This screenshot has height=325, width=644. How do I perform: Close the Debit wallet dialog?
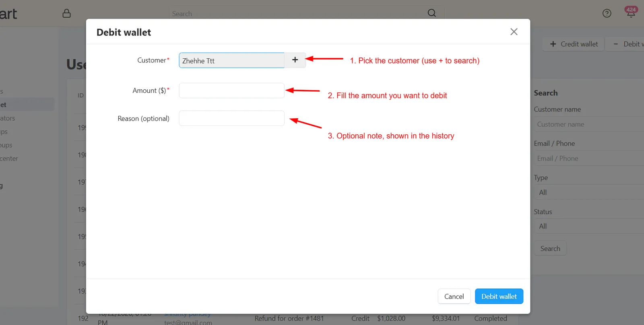514,32
